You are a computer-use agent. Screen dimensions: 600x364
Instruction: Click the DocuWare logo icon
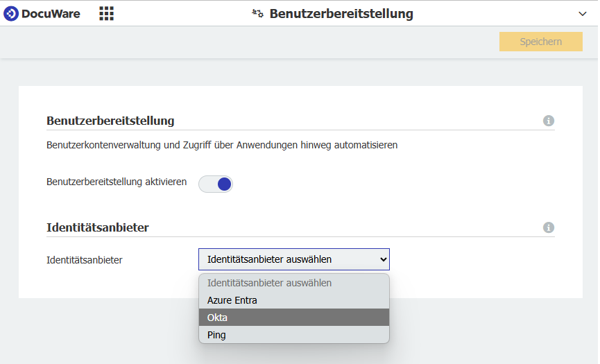pyautogui.click(x=11, y=14)
